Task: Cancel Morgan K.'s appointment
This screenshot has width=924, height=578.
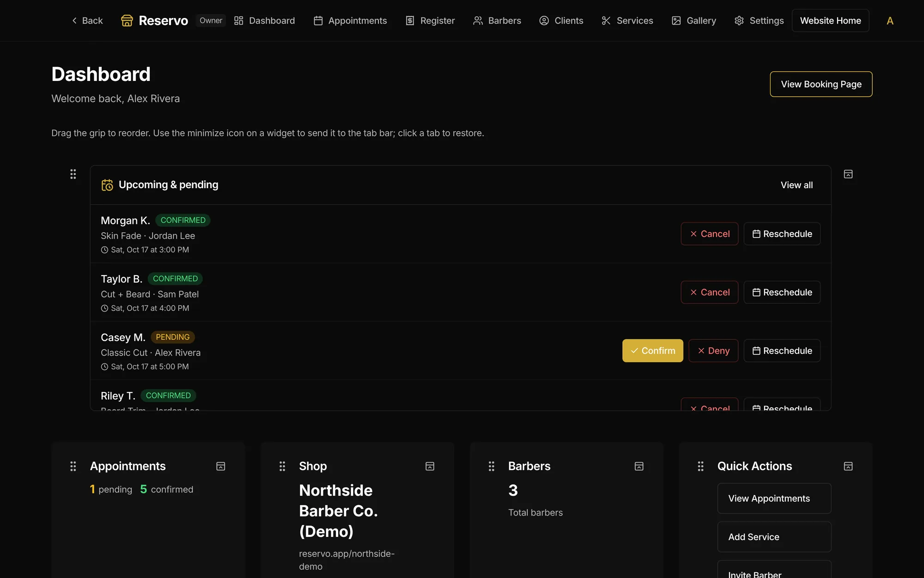Action: click(x=709, y=234)
